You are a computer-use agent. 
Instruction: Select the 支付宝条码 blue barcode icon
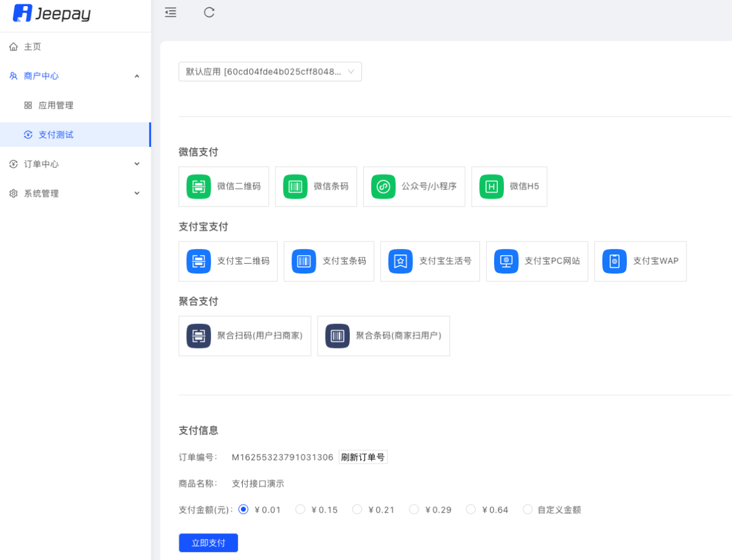pos(304,261)
